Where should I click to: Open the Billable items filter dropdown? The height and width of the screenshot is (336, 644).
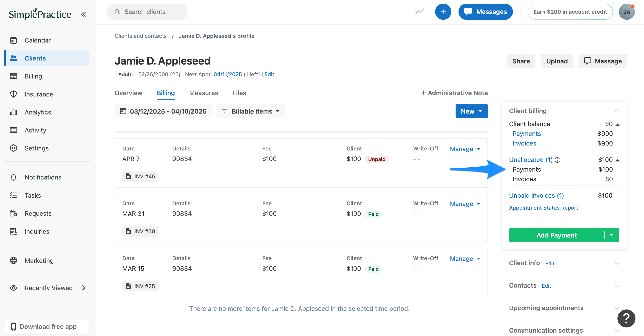(250, 111)
